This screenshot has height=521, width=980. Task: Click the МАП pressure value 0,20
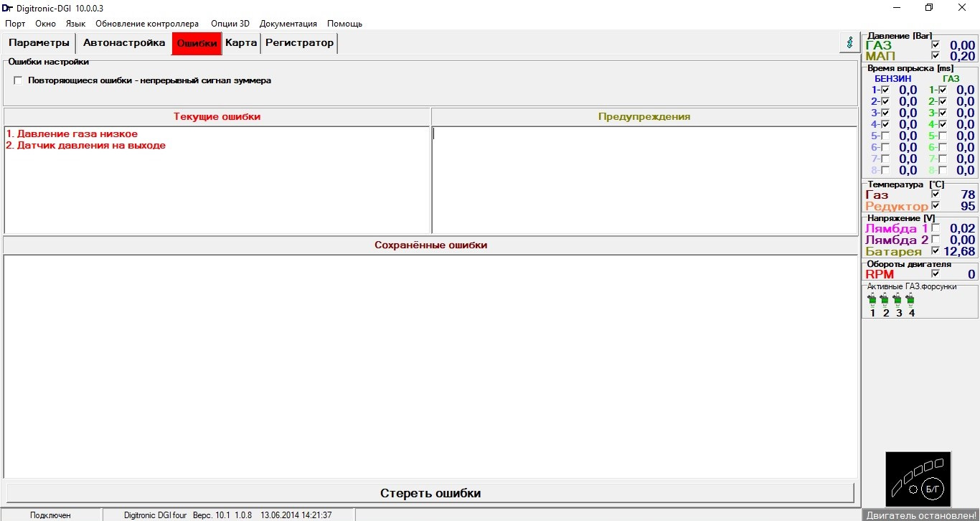click(x=963, y=56)
